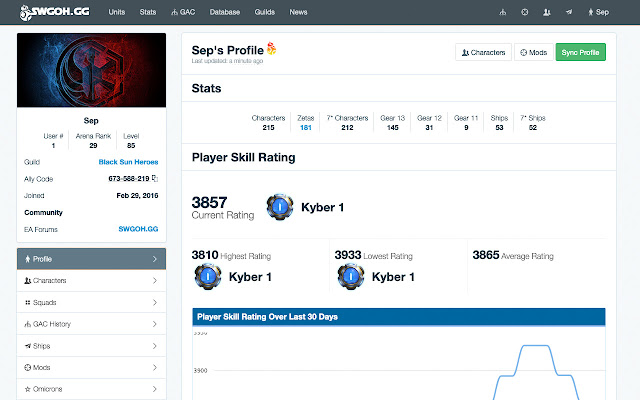Copy the ally code with copy icon
The height and width of the screenshot is (400, 640).
tap(155, 178)
